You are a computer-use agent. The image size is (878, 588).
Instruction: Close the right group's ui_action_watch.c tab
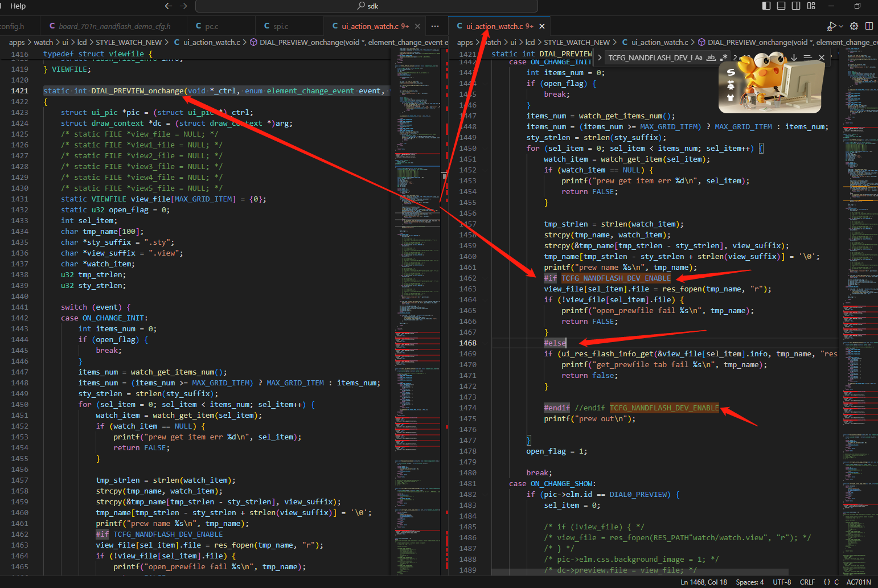pos(542,26)
